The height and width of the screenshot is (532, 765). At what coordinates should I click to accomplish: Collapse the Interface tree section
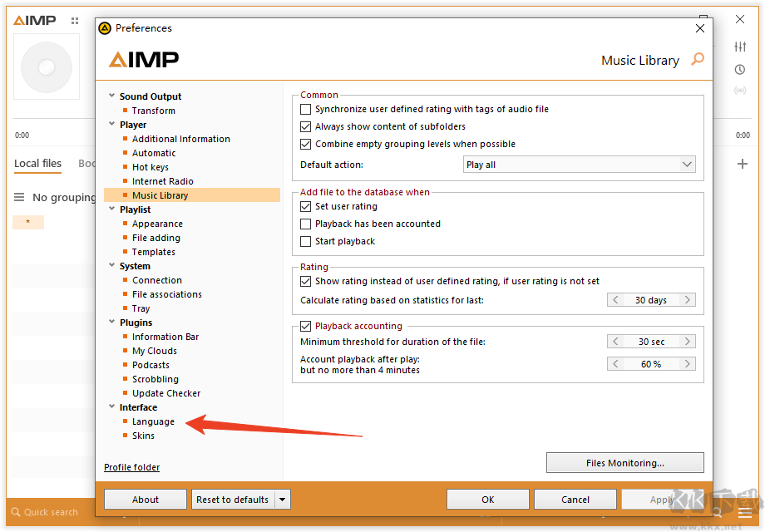pos(111,406)
